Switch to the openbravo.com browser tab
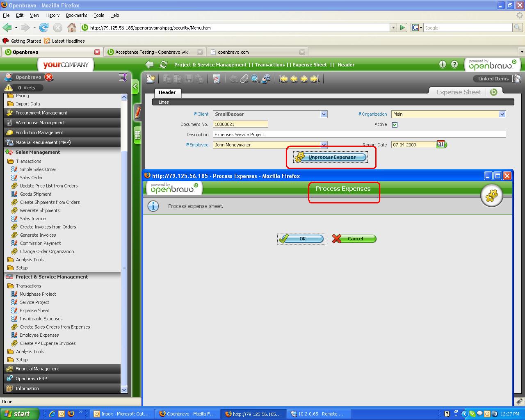Image resolution: width=525 pixels, height=420 pixels. 257,52
